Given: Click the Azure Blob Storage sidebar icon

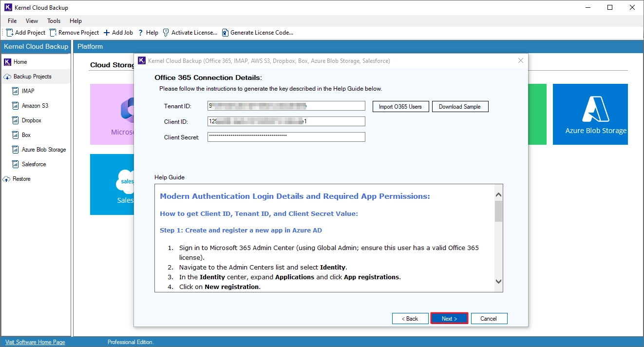Looking at the screenshot, I should (15, 150).
